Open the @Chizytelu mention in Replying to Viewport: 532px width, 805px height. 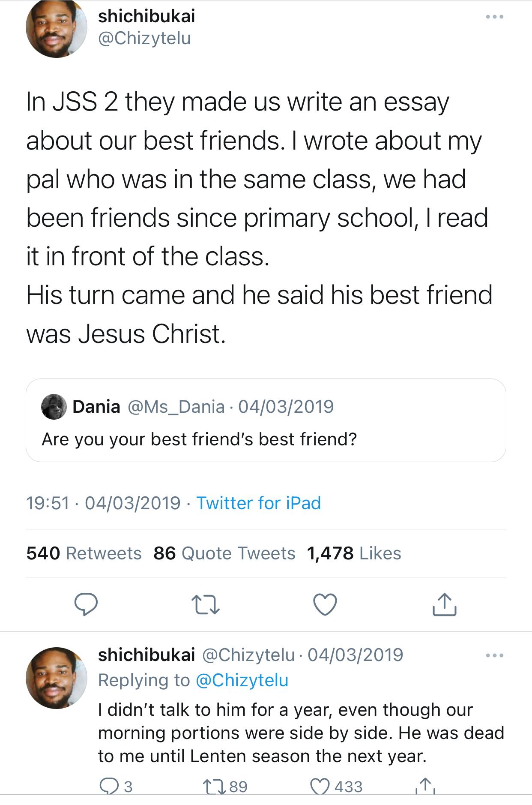pyautogui.click(x=242, y=680)
